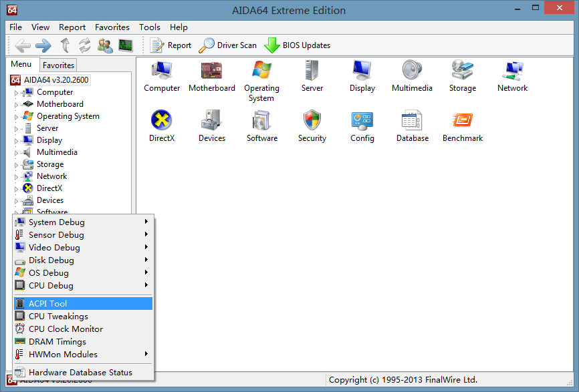Go back with the left arrow toolbar icon

tap(23, 45)
